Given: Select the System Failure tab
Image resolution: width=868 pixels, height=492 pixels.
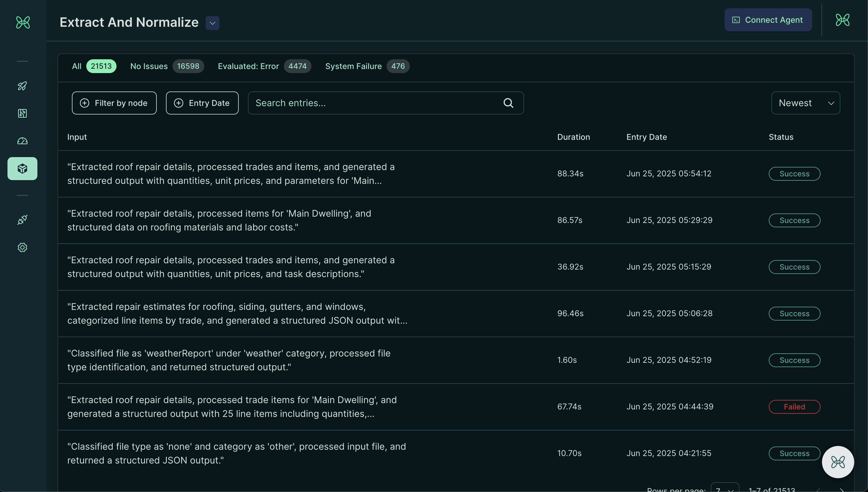Looking at the screenshot, I should [x=367, y=66].
